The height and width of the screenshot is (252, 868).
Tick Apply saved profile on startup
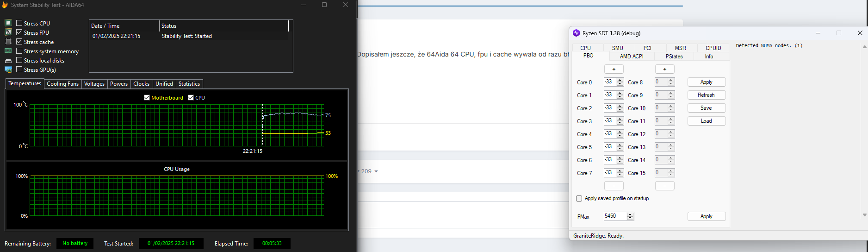click(x=579, y=198)
